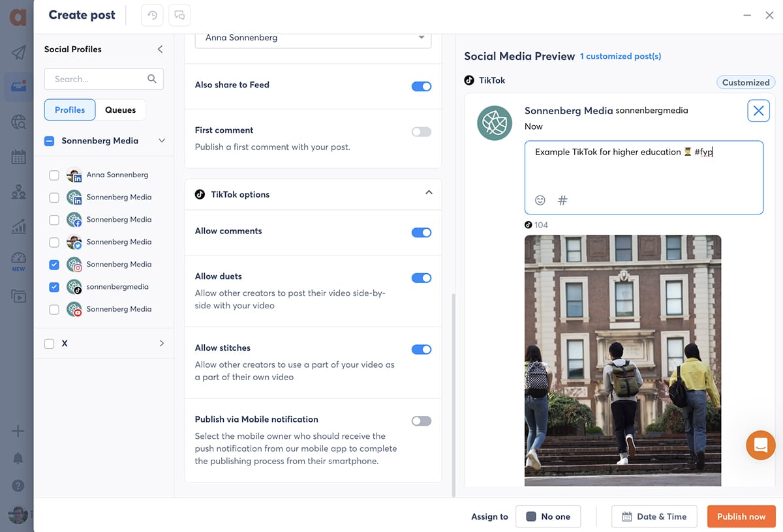The image size is (783, 532).
Task: Open the orange chat support bubble
Action: click(760, 445)
